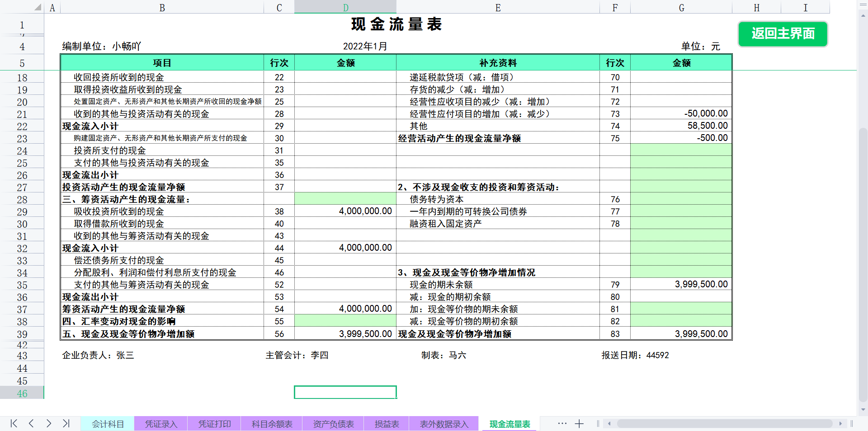The image size is (868, 431).
Task: Open the 损益表 sheet
Action: (x=387, y=423)
